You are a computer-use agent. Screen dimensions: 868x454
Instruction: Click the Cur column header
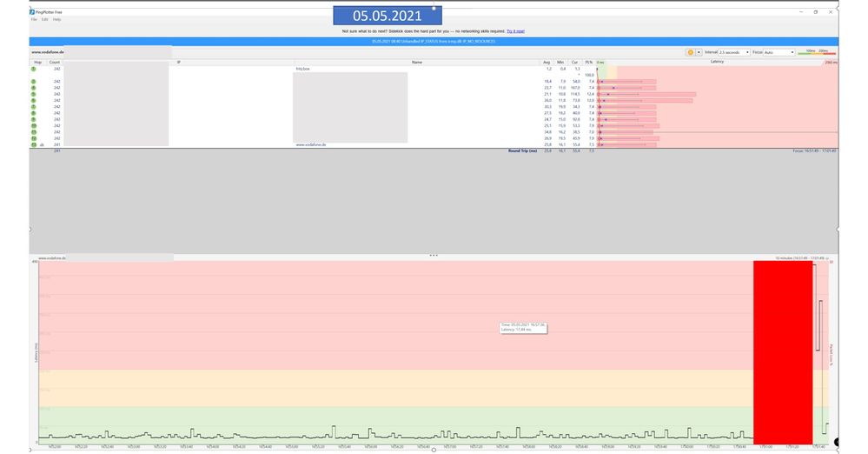point(574,62)
